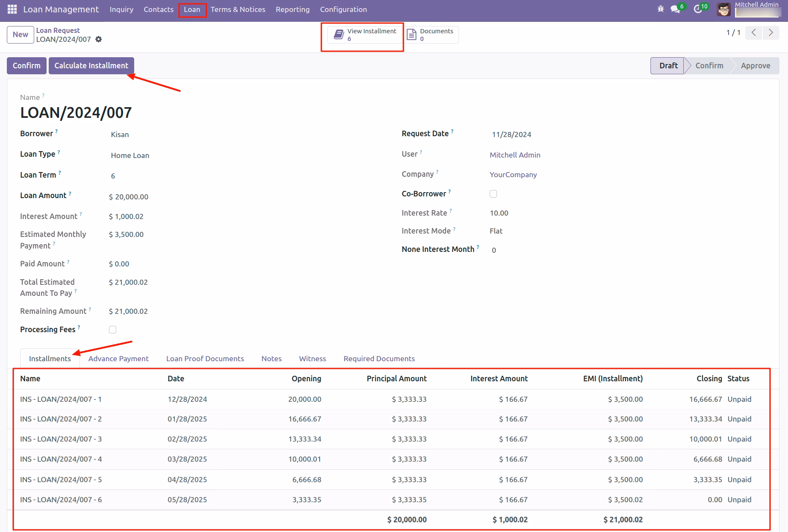Select the Draft status stage
The image size is (788, 532).
668,66
